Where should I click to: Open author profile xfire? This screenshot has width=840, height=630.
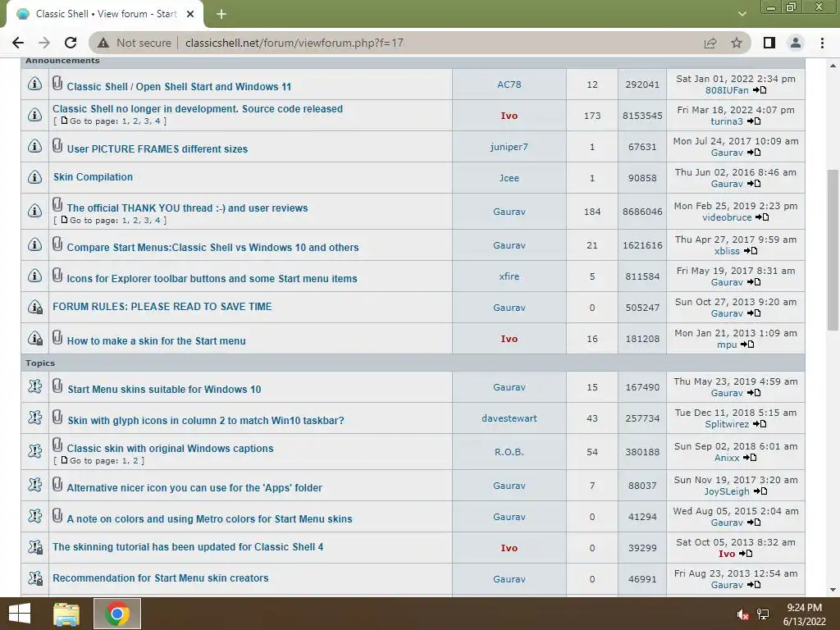pos(509,276)
